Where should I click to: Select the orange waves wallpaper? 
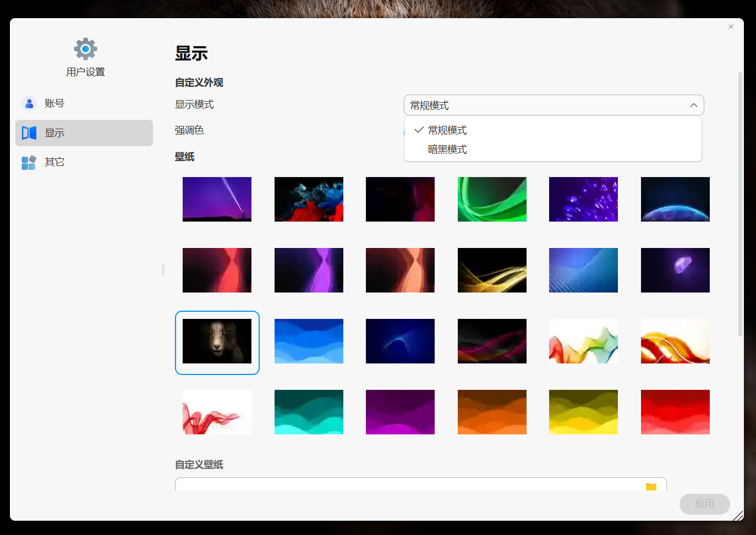point(492,412)
